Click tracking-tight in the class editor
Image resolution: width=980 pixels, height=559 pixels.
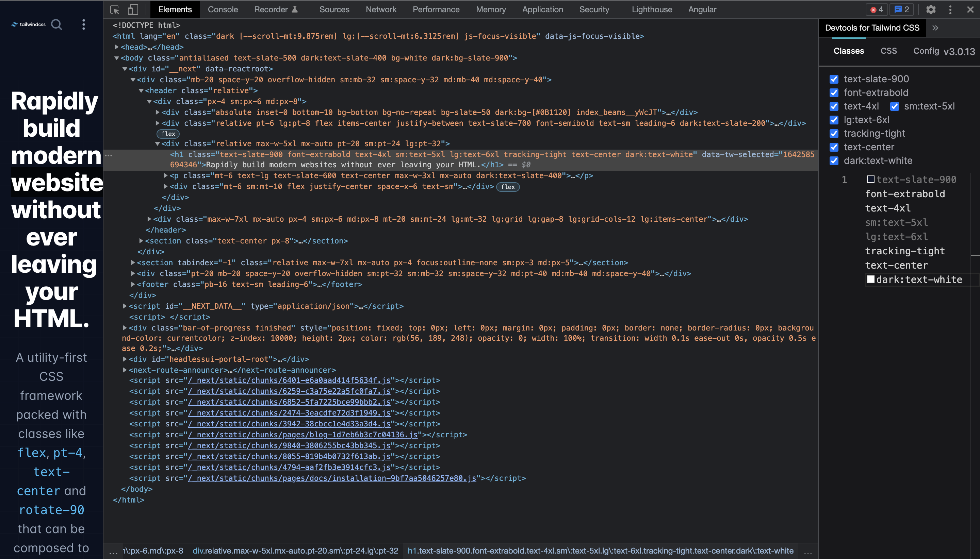[905, 251]
